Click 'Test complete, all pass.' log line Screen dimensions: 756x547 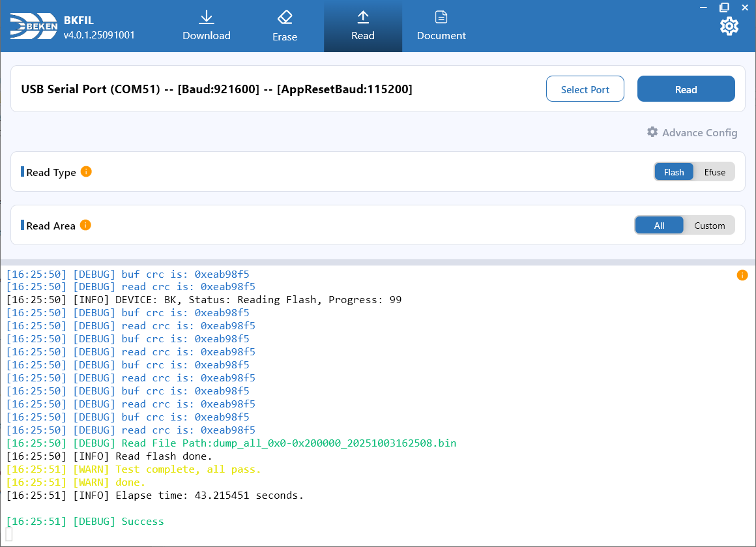134,469
